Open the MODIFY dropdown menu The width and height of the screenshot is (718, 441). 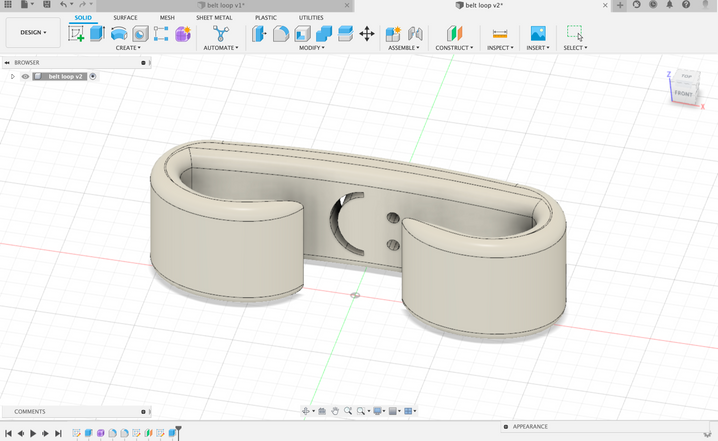(x=311, y=47)
